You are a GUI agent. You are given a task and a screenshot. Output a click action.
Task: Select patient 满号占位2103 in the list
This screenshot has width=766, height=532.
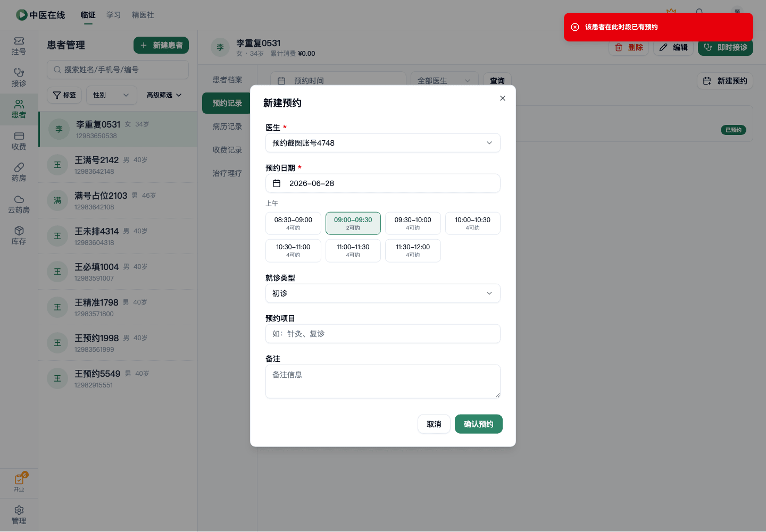coord(118,200)
